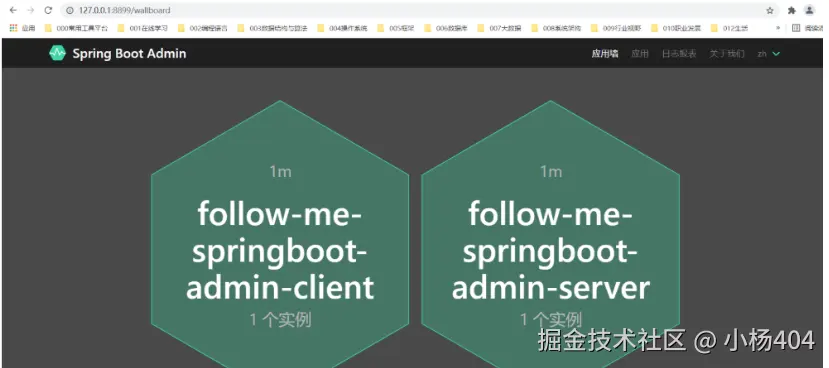Click the site info icon in address bar
Image resolution: width=829 pixels, height=368 pixels.
69,10
